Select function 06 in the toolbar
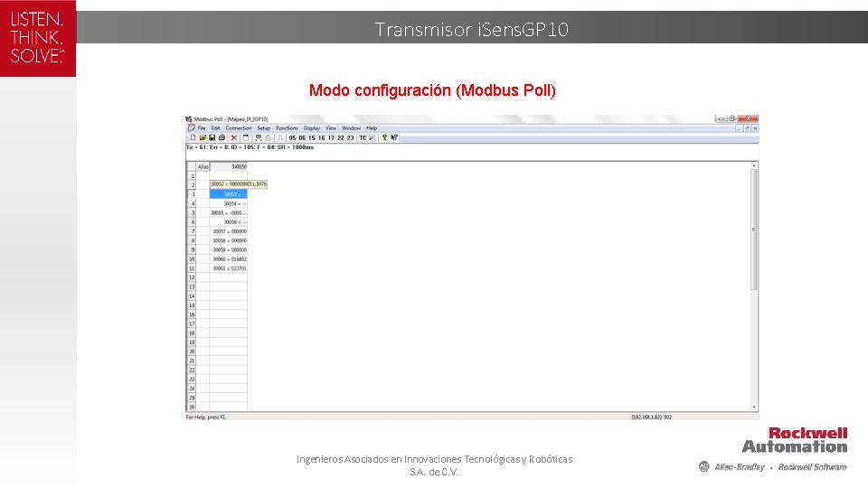Screen dimensions: 868x488 click(x=302, y=137)
